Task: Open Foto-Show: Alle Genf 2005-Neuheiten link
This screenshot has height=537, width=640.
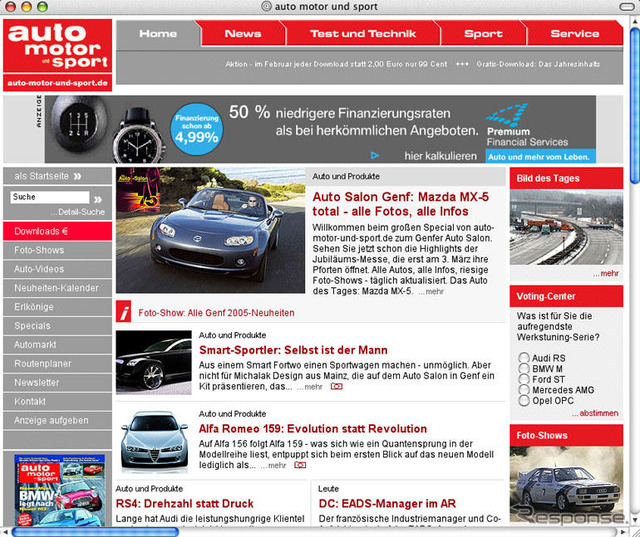Action: [x=216, y=313]
